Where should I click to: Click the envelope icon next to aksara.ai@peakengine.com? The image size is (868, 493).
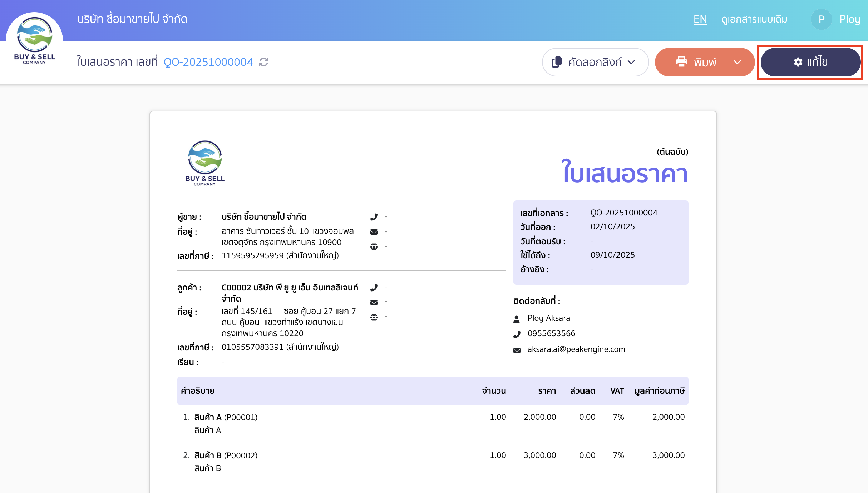point(517,349)
